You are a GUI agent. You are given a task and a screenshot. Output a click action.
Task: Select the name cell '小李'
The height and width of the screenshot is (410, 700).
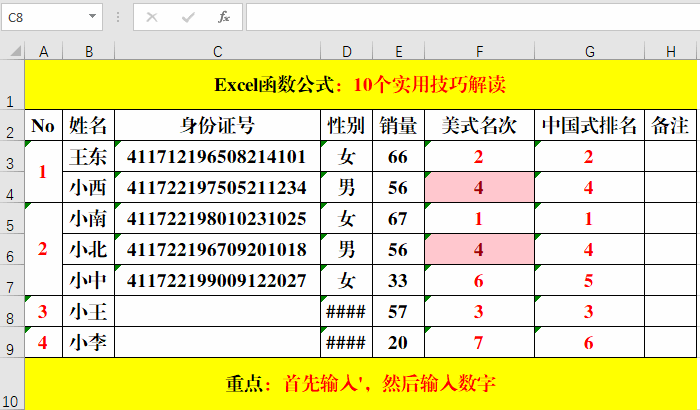pyautogui.click(x=89, y=342)
